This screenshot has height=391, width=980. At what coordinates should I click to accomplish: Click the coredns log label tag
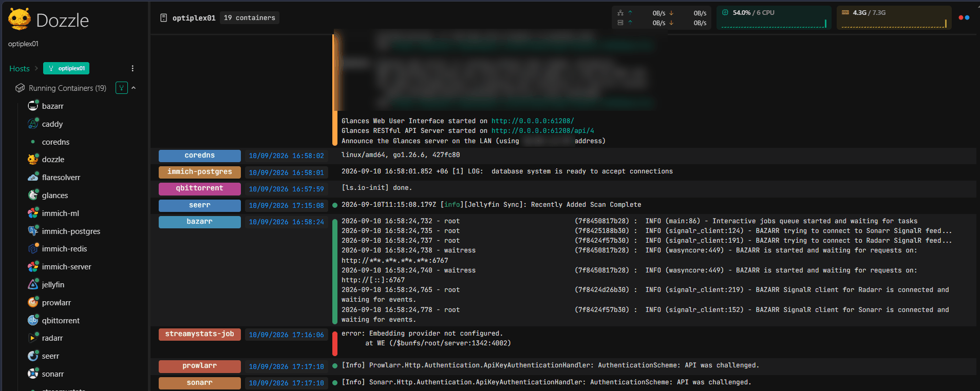click(200, 155)
